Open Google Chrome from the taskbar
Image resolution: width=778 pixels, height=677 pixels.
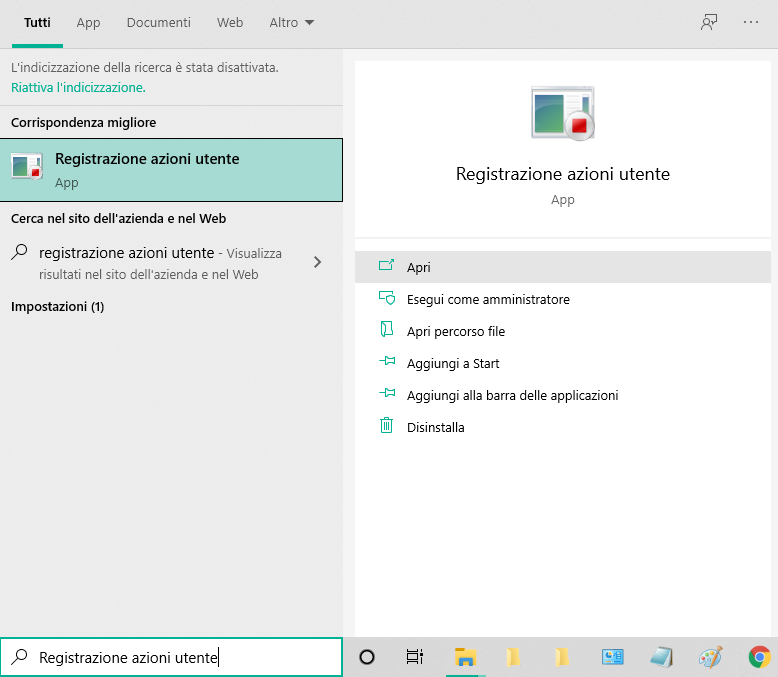point(759,657)
